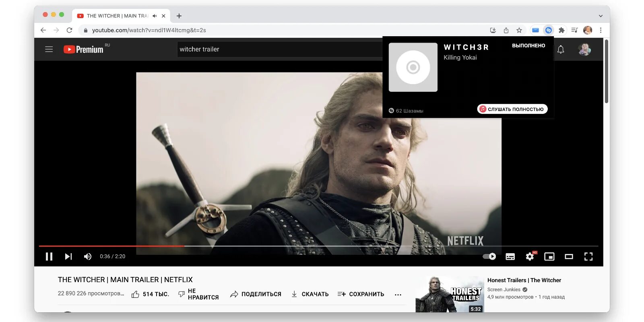Screen dimensions: 644x322
Task: Skip to the next video
Action: pos(68,256)
